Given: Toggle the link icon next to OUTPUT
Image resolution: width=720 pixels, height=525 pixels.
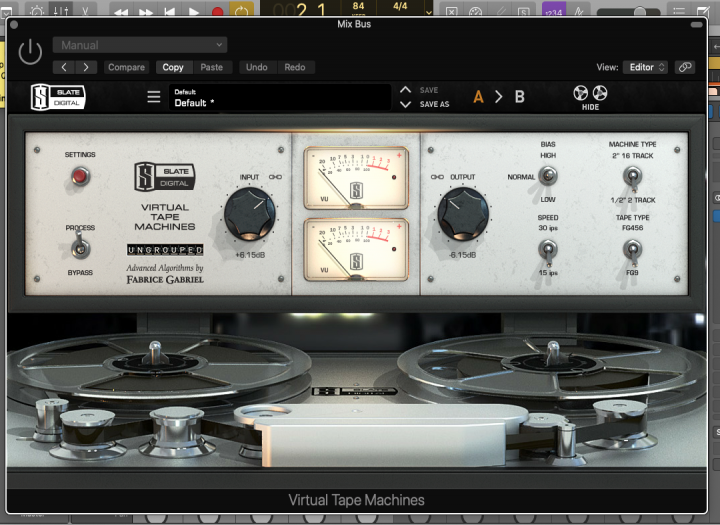Looking at the screenshot, I should pos(437,177).
